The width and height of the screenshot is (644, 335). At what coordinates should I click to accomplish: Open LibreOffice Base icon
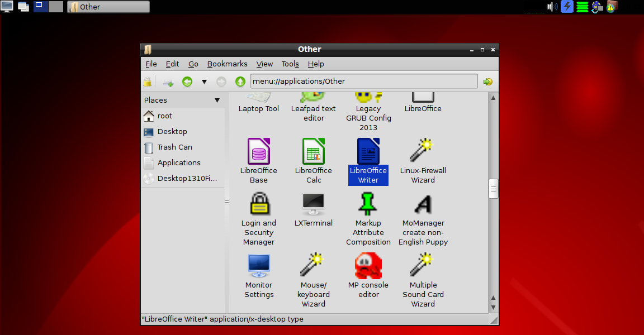point(259,151)
